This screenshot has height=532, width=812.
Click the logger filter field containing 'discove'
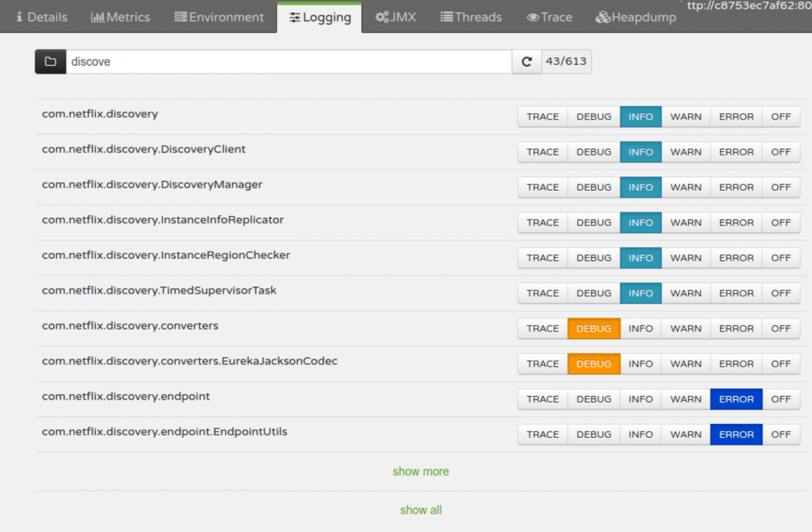click(x=289, y=61)
